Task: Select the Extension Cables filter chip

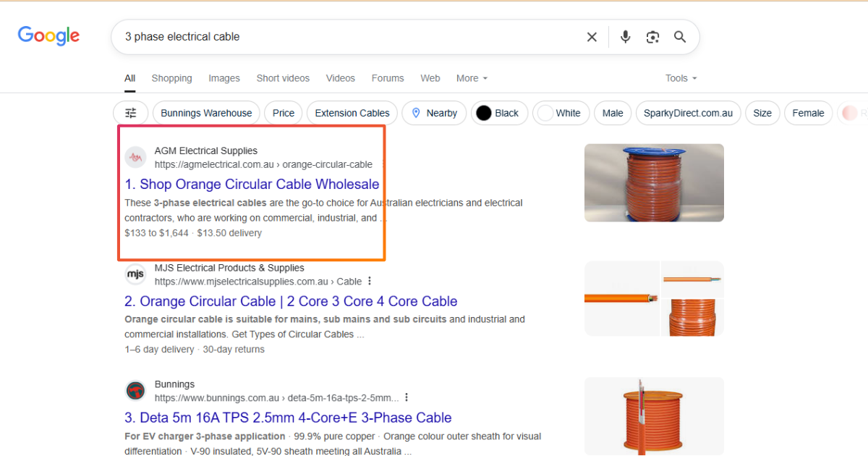Action: (352, 113)
